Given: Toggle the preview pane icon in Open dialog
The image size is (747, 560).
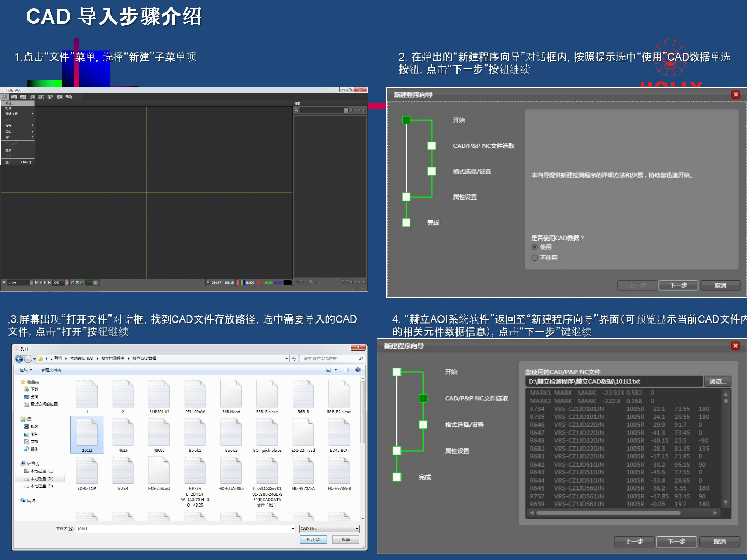Looking at the screenshot, I should tap(346, 370).
